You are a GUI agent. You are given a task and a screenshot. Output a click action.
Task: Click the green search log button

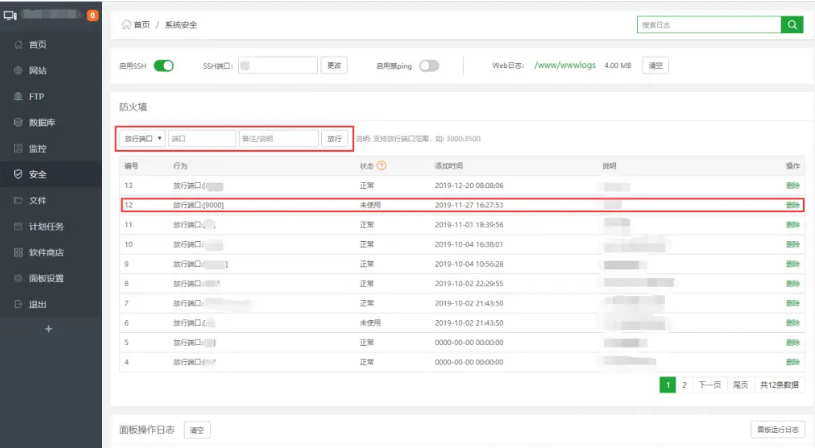click(792, 25)
